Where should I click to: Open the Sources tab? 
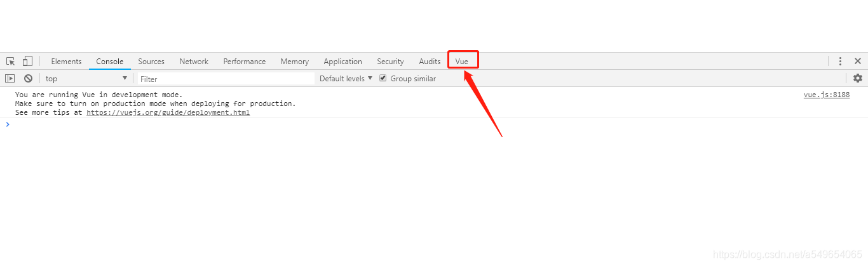tap(151, 62)
